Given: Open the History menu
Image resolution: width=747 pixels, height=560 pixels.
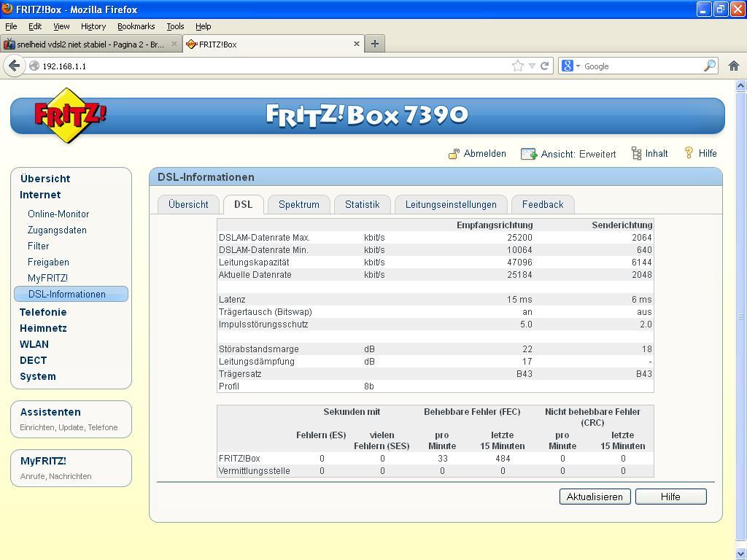Looking at the screenshot, I should coord(93,26).
